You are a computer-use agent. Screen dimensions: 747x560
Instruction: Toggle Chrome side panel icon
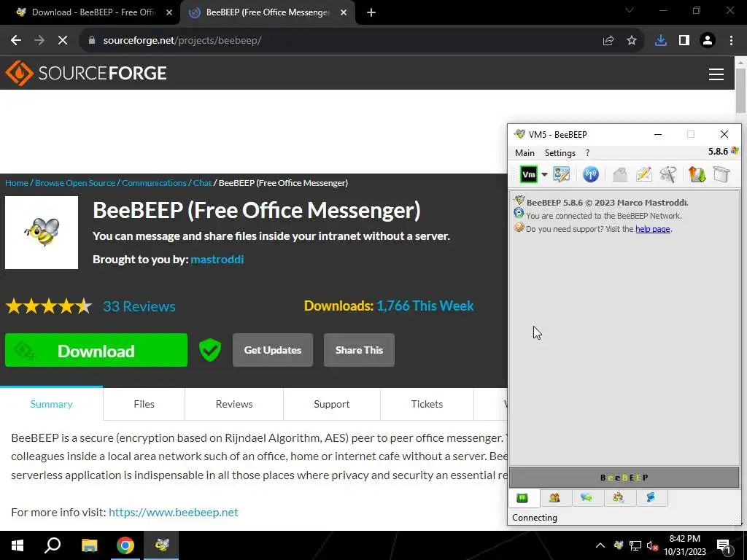(684, 41)
